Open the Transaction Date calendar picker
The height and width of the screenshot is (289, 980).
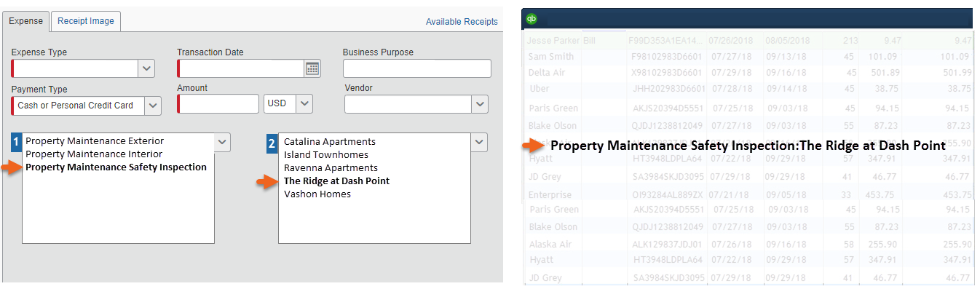[x=312, y=68]
